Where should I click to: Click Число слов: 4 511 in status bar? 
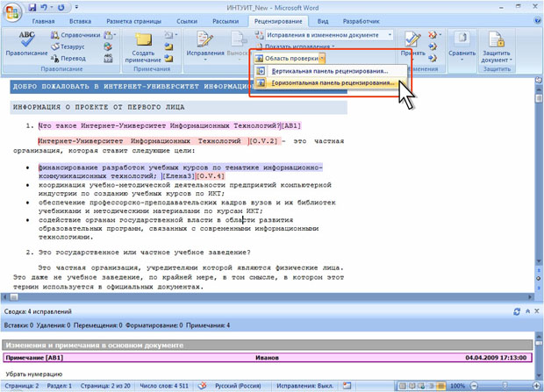click(164, 386)
